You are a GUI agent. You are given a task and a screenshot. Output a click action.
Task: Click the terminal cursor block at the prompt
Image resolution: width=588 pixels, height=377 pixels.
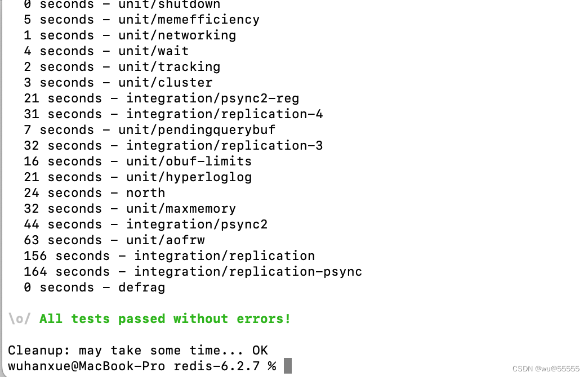point(288,366)
